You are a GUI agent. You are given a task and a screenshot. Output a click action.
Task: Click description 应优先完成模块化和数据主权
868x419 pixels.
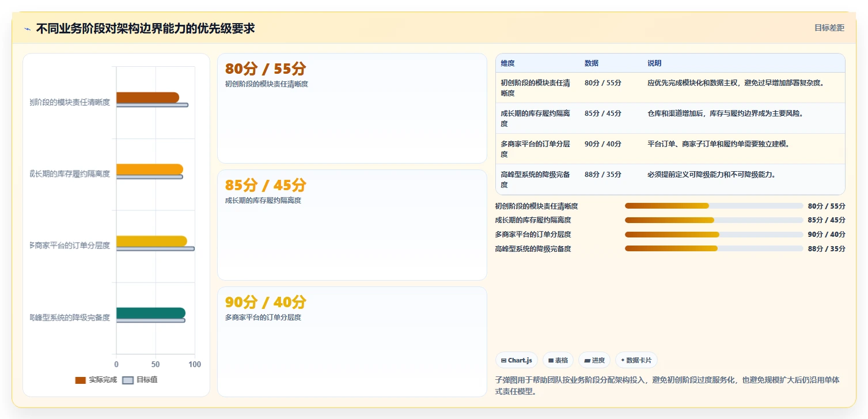tap(736, 83)
